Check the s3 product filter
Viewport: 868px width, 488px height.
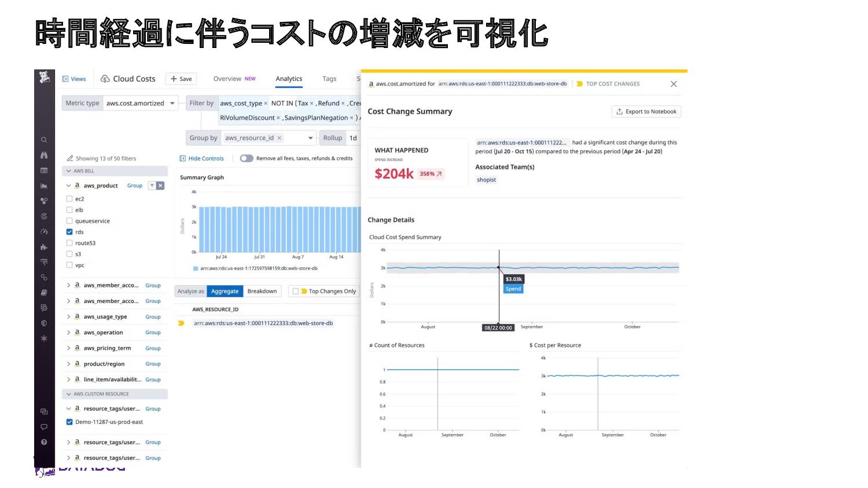(x=69, y=254)
